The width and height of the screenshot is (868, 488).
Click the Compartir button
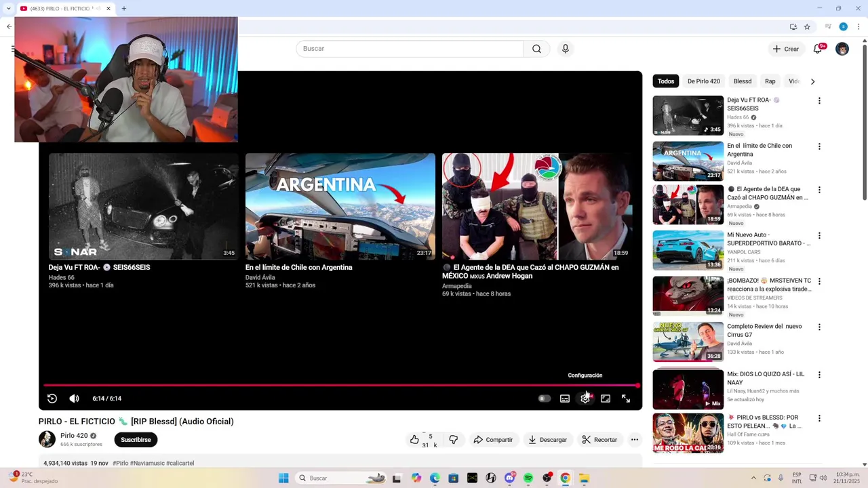(493, 440)
